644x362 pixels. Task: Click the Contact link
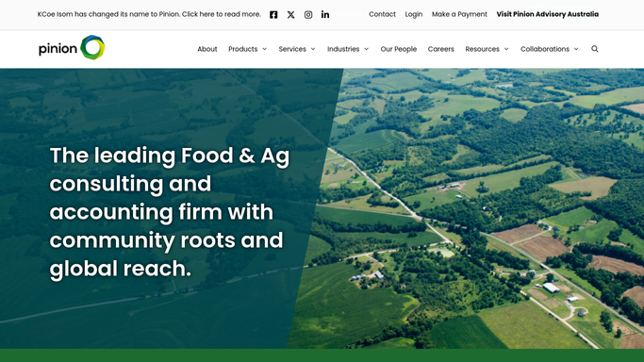pos(382,14)
